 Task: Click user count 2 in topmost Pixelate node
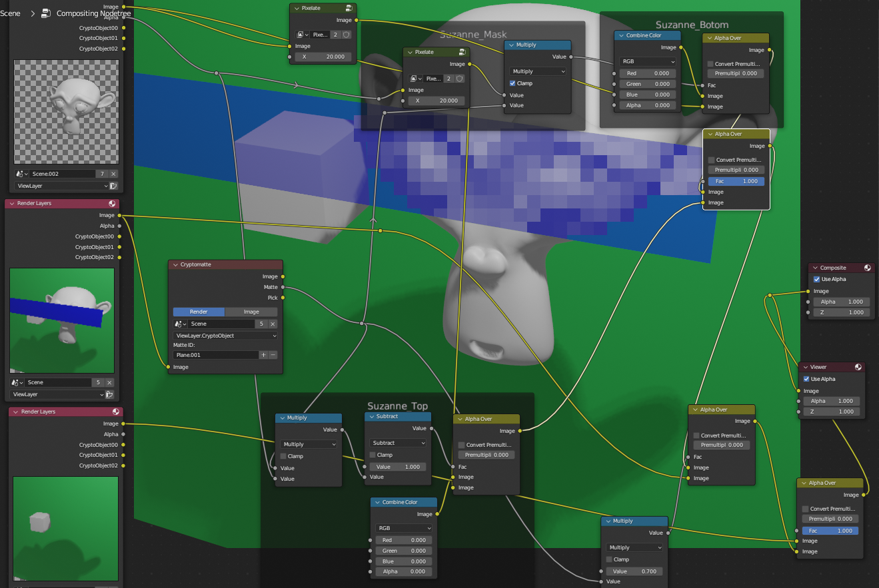[336, 34]
